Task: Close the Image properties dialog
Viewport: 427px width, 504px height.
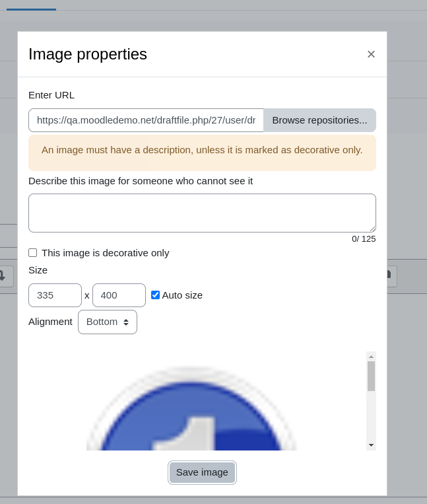Action: tap(371, 54)
